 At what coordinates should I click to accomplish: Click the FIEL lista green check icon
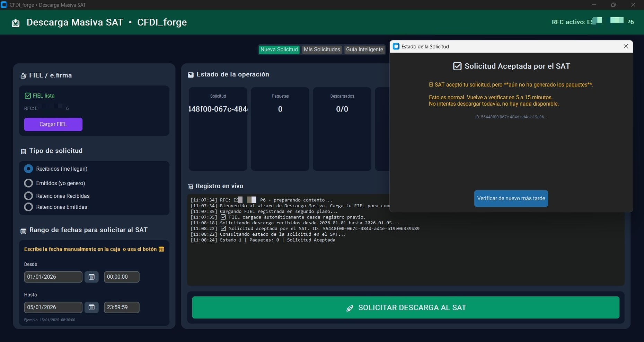[28, 96]
